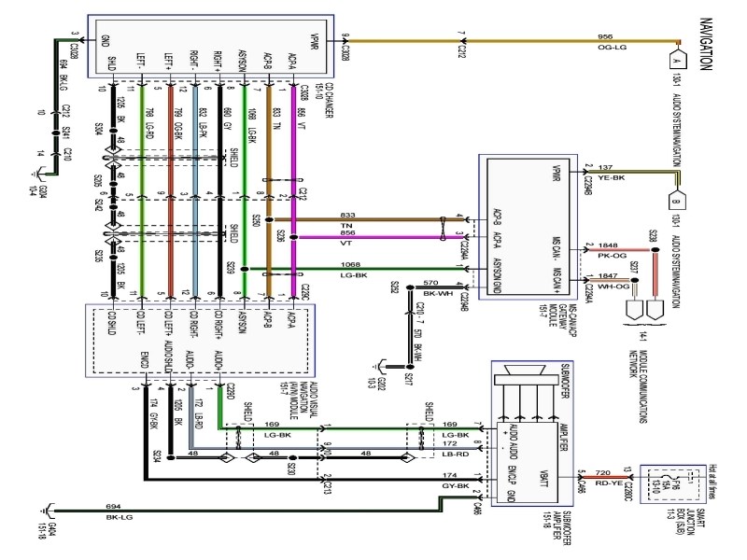Viewport: 747px width, 560px height.
Task: Click the S239 splice dot
Action: coord(245,269)
